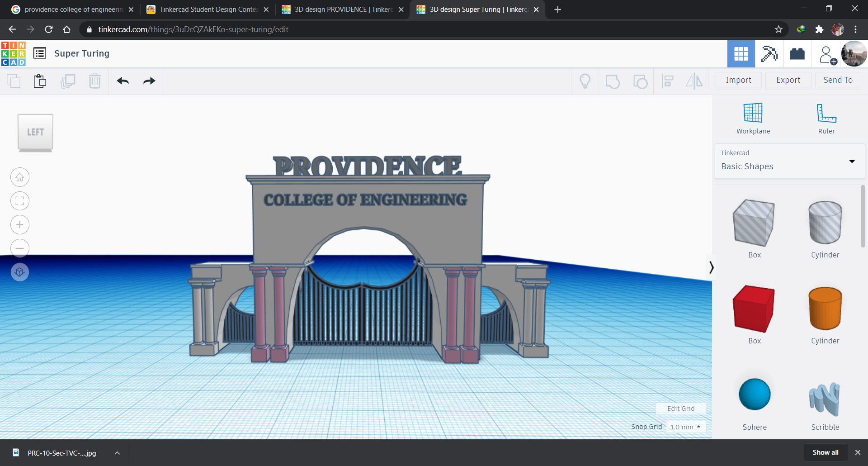Select the Ruler tool
Screen dimensions: 868x466
click(x=826, y=119)
